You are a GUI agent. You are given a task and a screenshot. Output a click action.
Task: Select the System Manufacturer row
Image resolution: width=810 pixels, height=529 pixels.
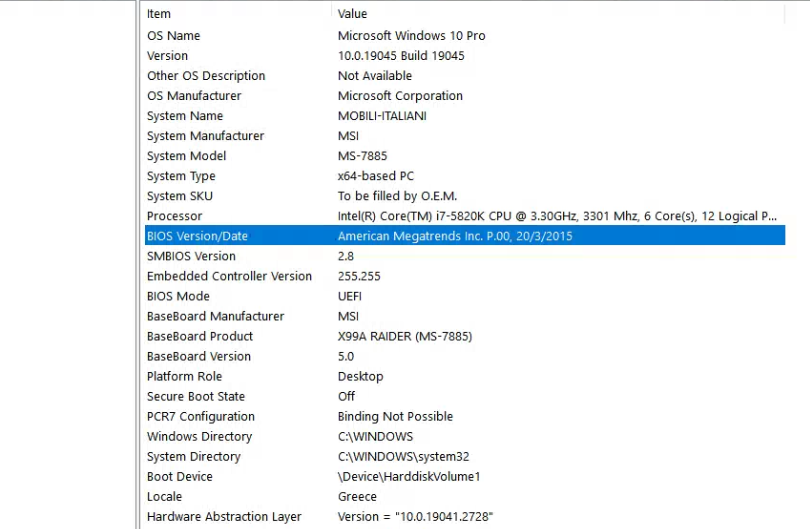[x=465, y=136]
